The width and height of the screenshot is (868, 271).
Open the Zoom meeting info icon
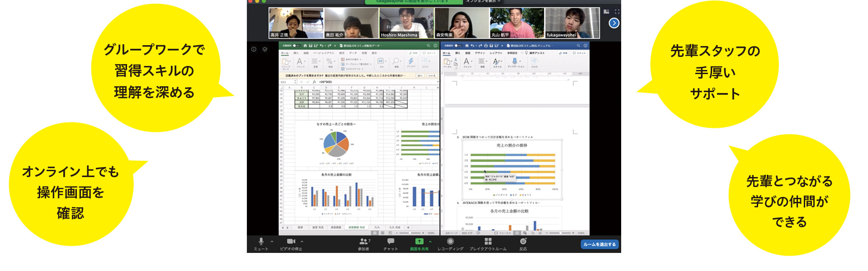[254, 49]
